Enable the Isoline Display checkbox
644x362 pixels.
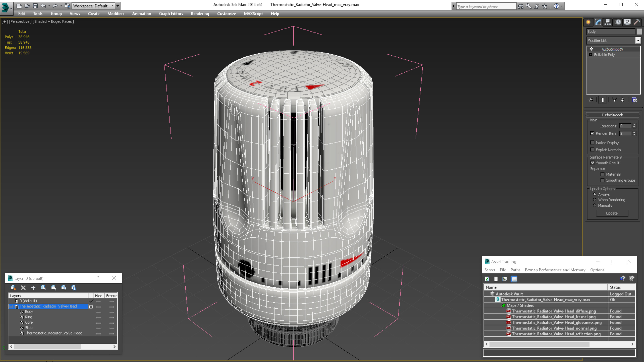pyautogui.click(x=592, y=143)
